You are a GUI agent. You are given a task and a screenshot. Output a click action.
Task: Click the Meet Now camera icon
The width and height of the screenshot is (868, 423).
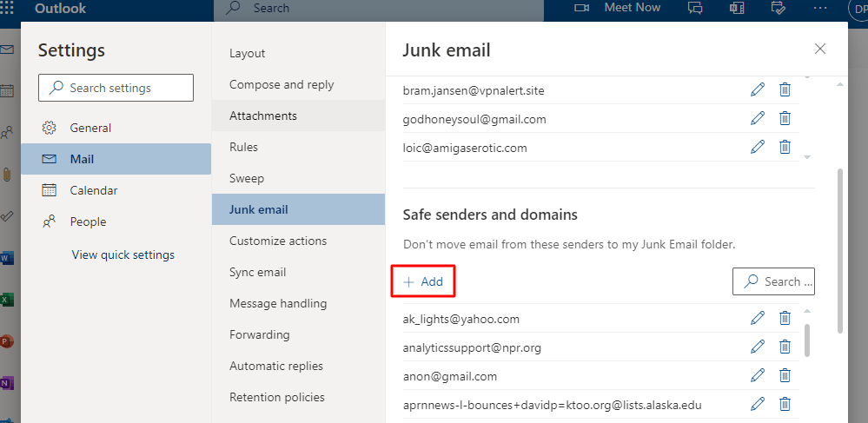coord(581,8)
